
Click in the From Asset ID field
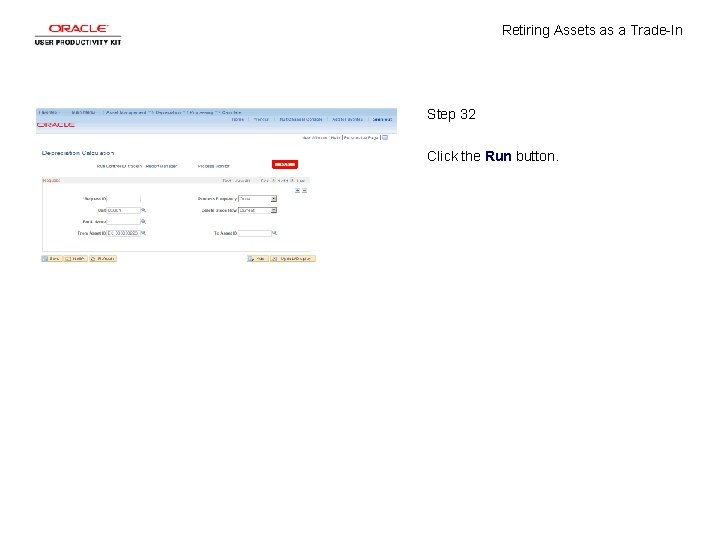(x=123, y=233)
